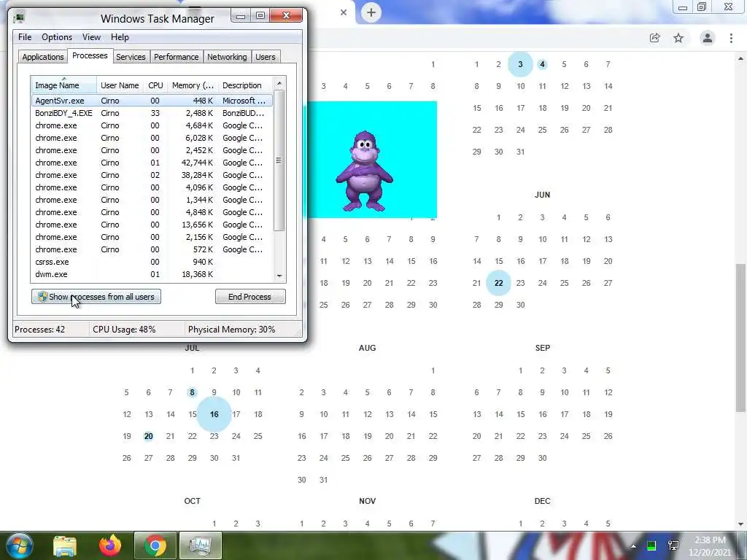Switch to the Users tab

tap(265, 57)
